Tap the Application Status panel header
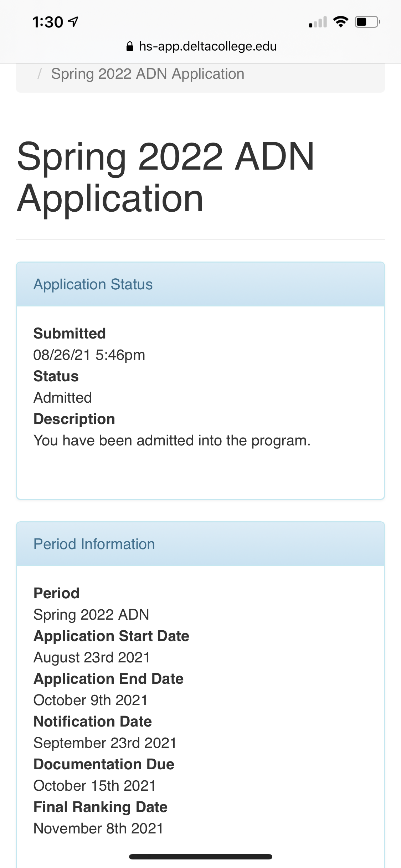The image size is (401, 868). click(x=200, y=284)
